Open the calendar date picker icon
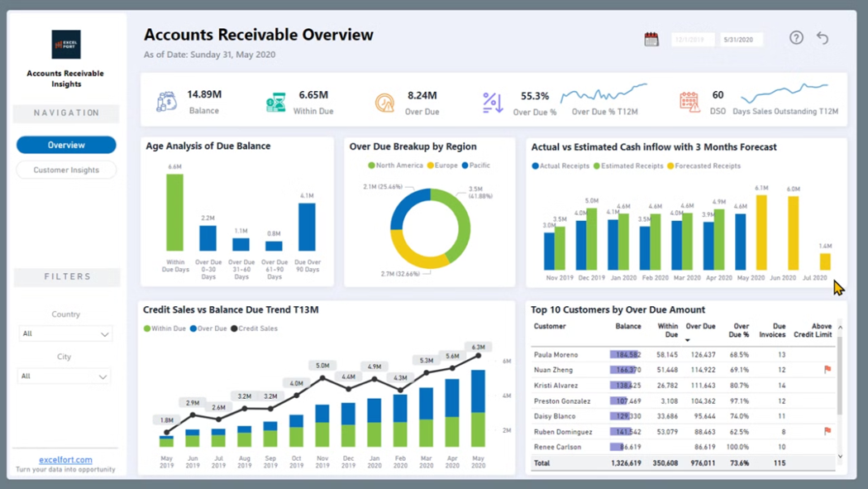The width and height of the screenshot is (868, 489). tap(651, 37)
